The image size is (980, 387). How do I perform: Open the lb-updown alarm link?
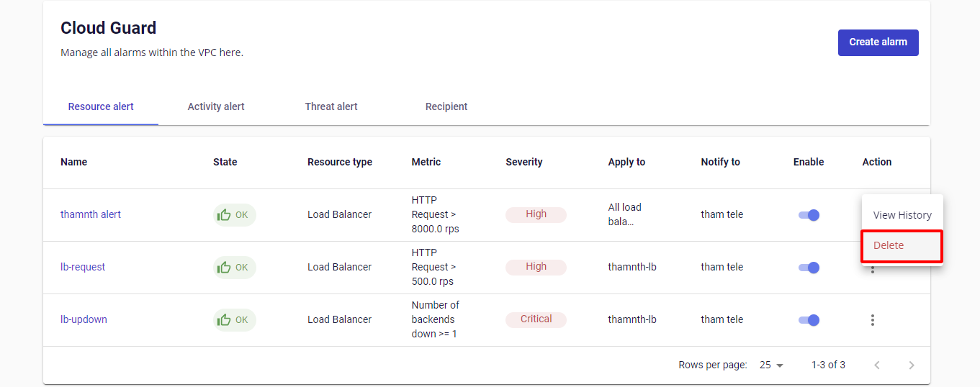(x=84, y=319)
